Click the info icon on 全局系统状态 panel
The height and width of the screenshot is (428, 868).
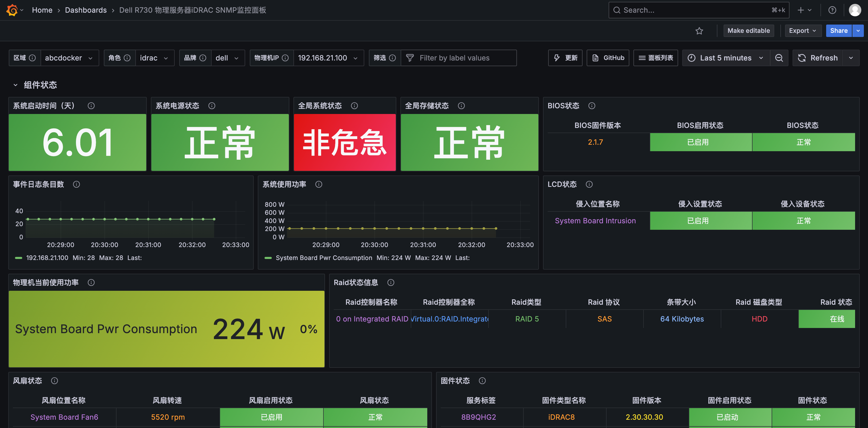tap(354, 105)
